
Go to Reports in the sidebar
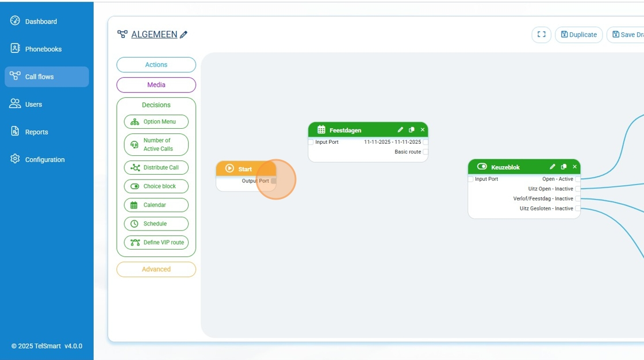[x=36, y=132]
